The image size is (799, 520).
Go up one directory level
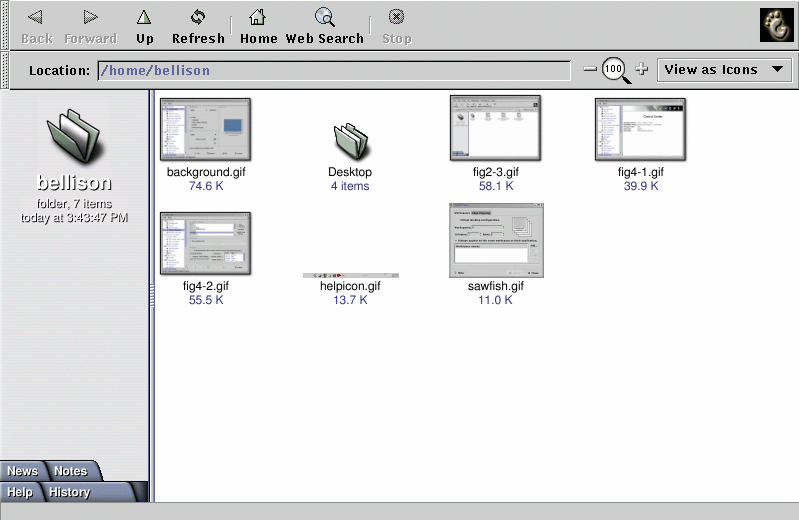click(145, 26)
